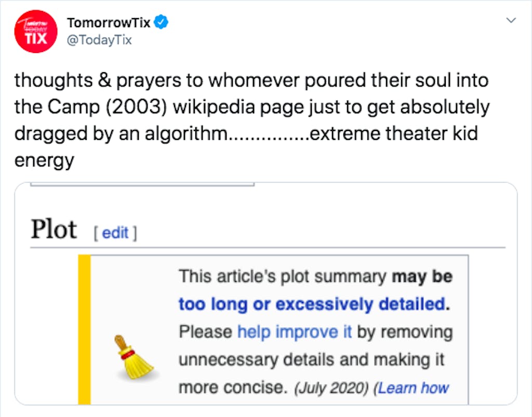
Task: Click "unnecessary details and making it" notice line
Action: 311,360
